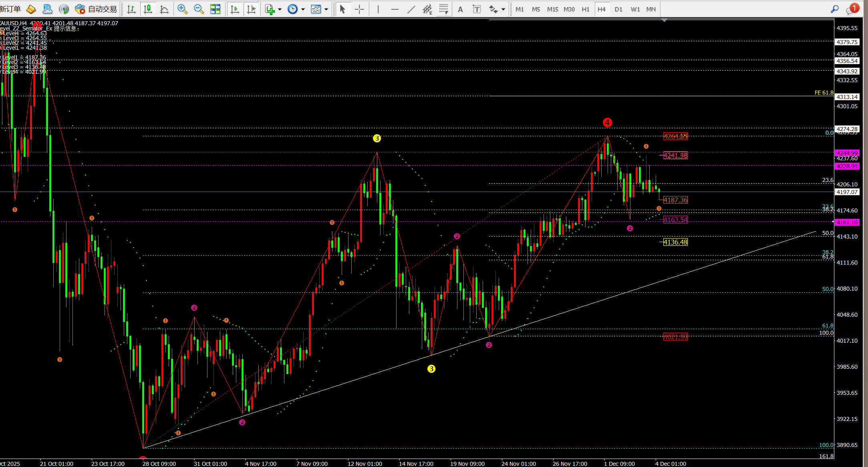Switch to line chart display
The image size is (868, 467).
pyautogui.click(x=164, y=9)
